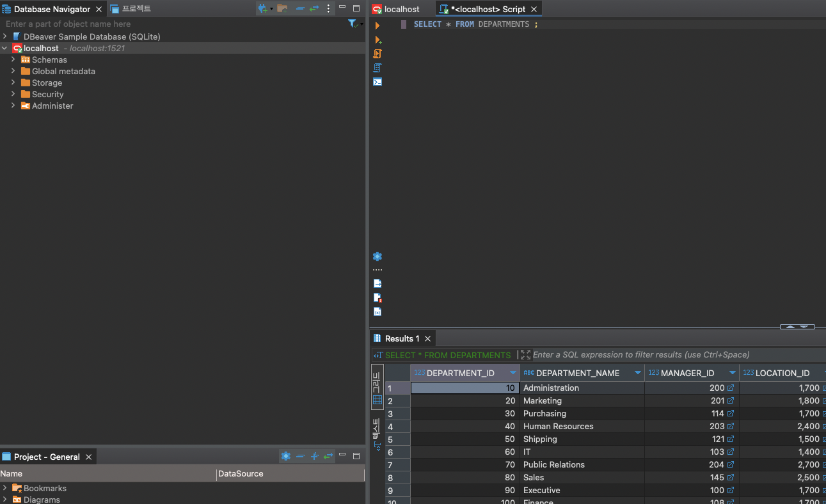Open the DEPARTMENT_NAME column filter dropdown
The image size is (826, 504).
pos(637,373)
